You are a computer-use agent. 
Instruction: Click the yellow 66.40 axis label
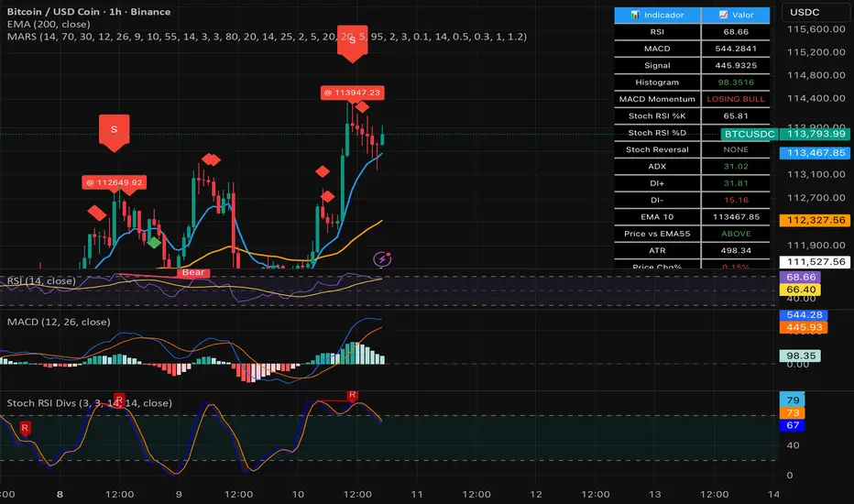tap(801, 290)
